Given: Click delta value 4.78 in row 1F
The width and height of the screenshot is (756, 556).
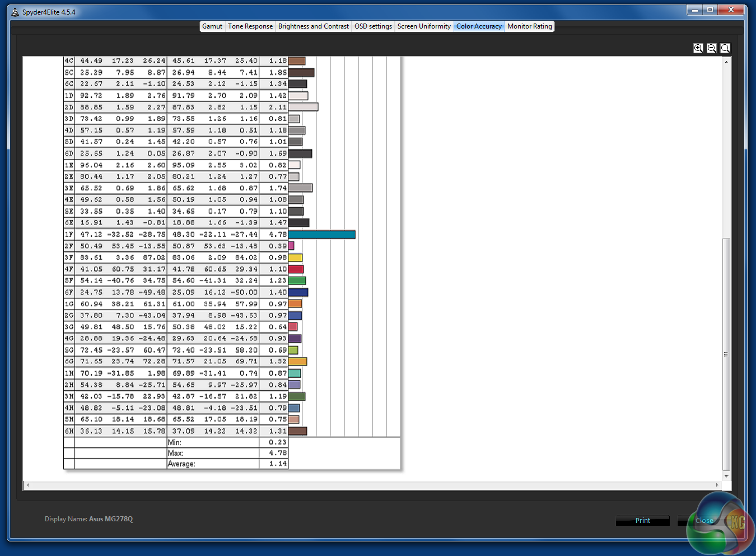Looking at the screenshot, I should 278,235.
